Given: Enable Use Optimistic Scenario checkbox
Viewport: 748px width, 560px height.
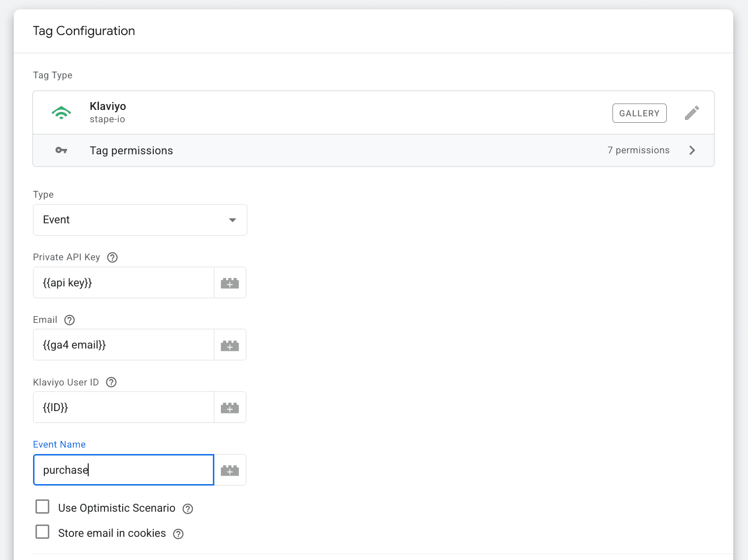Looking at the screenshot, I should pos(43,507).
